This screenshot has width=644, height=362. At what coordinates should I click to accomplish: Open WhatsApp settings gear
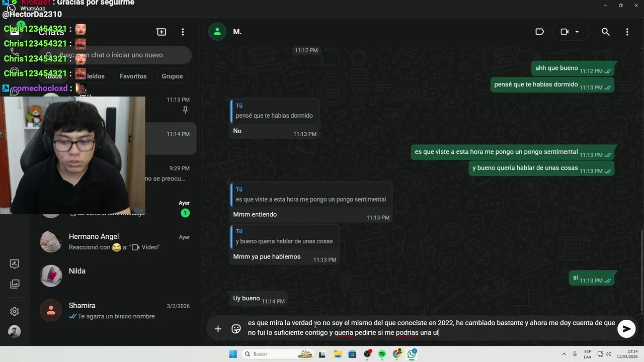pos(15,311)
